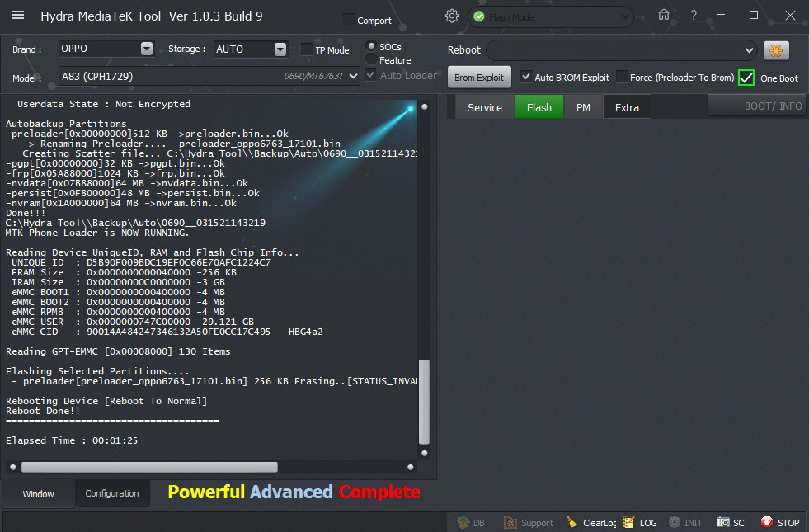This screenshot has height=532, width=809.
Task: Switch to the Flash tab
Action: pyautogui.click(x=539, y=107)
